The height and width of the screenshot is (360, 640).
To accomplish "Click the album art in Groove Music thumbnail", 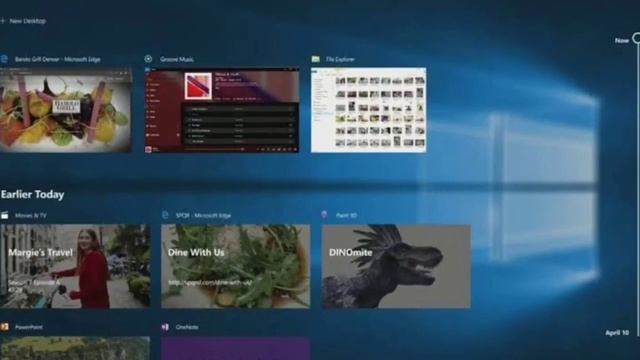I will coord(198,86).
